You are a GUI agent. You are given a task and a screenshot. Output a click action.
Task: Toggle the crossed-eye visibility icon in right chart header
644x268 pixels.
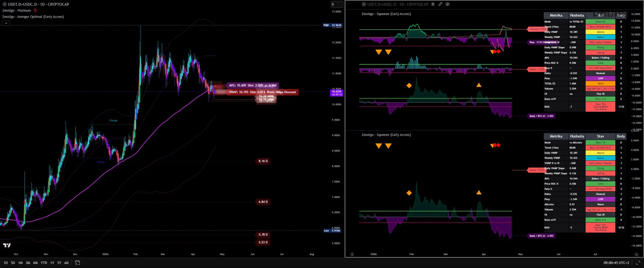(447, 4)
